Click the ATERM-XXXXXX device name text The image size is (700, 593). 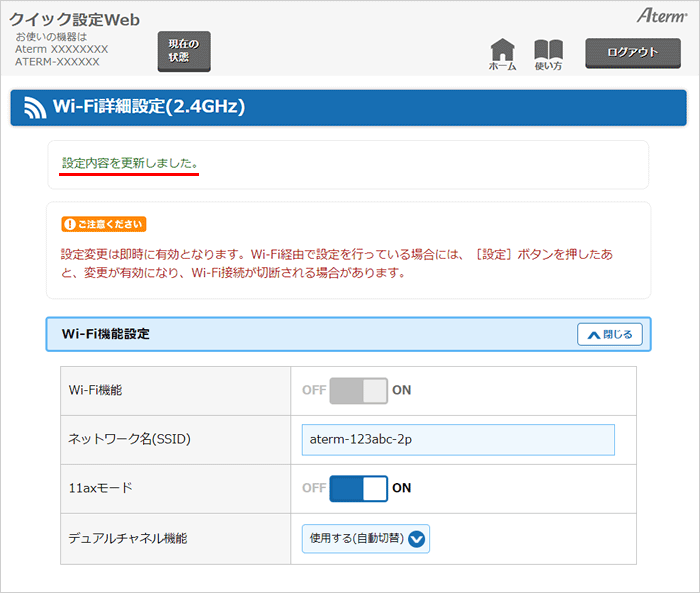57,61
